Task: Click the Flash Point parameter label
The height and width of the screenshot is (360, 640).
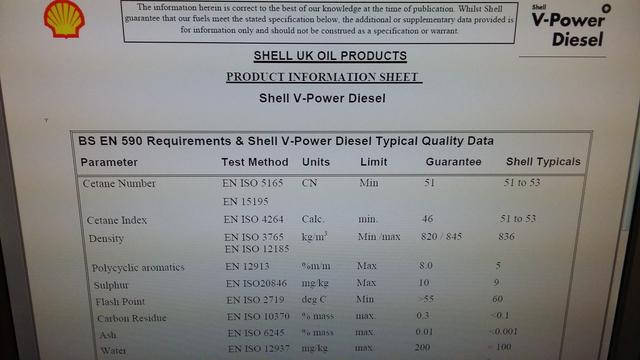Action: (x=120, y=302)
